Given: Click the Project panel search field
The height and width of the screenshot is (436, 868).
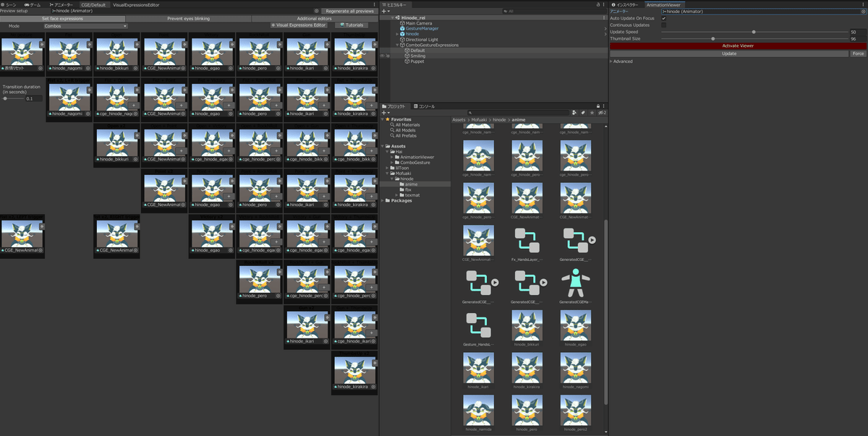Looking at the screenshot, I should 517,113.
